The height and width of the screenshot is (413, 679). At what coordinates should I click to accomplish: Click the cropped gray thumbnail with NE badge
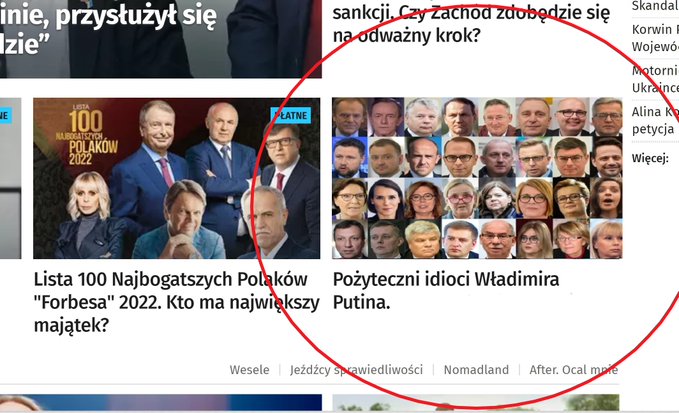pos(10,178)
